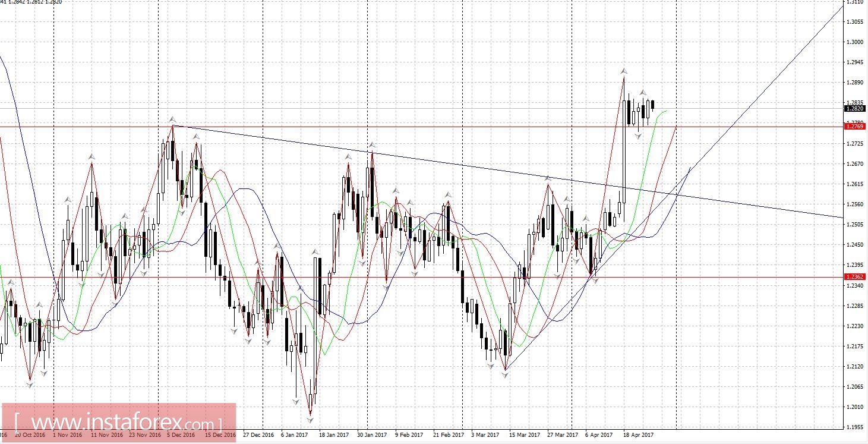Click price axis value 1.2560
868x444 pixels.
(x=855, y=204)
